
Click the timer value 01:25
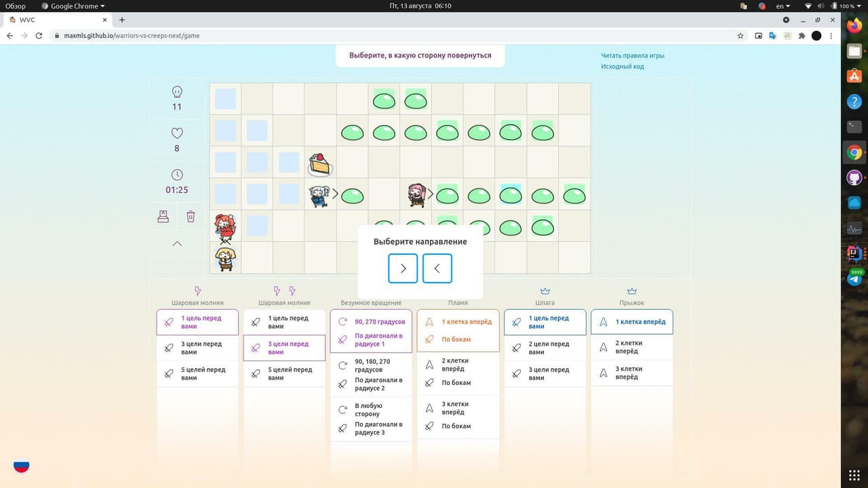click(177, 190)
